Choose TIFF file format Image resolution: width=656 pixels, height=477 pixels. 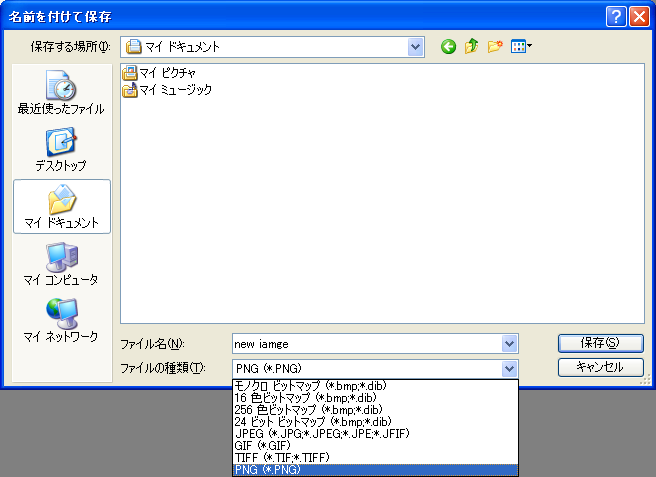tap(375, 457)
